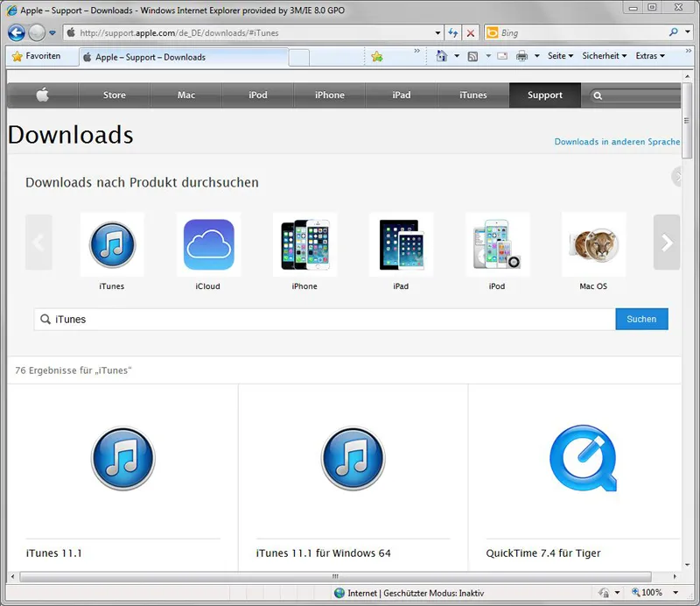Click previous arrow in product carousel
The height and width of the screenshot is (606, 700).
click(38, 243)
